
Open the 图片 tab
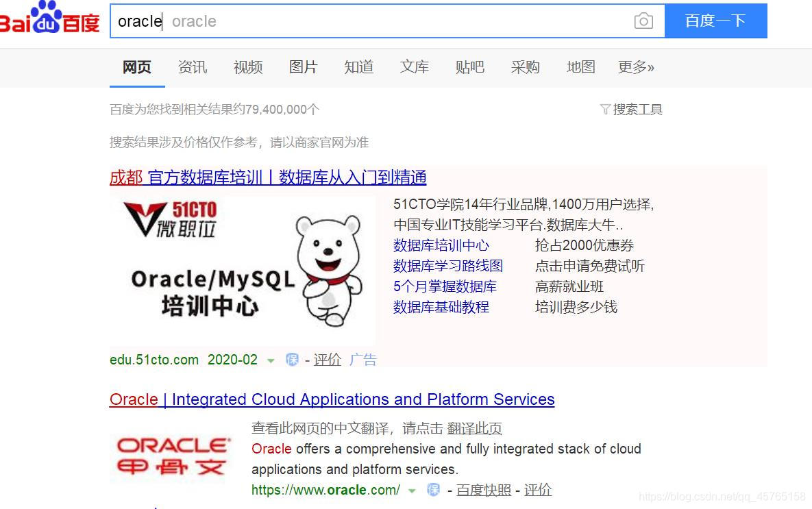(x=304, y=67)
